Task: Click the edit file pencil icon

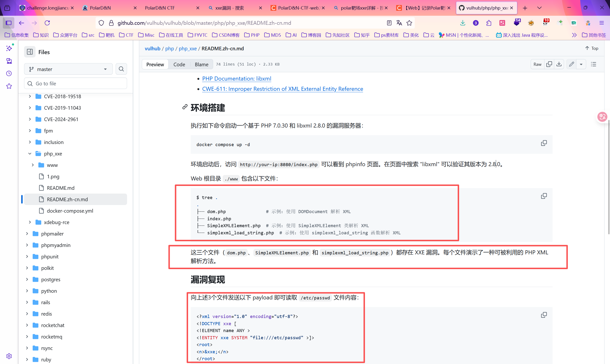Action: pyautogui.click(x=571, y=64)
